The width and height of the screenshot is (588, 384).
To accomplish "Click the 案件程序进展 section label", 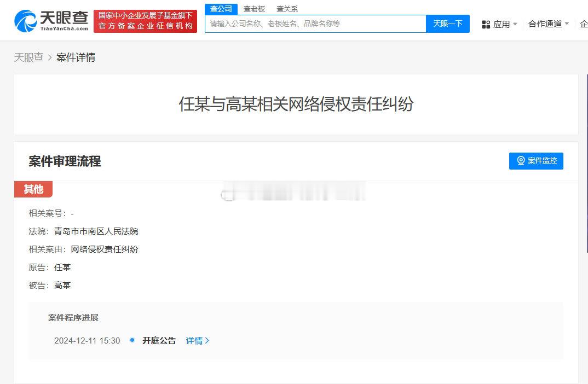I will [73, 318].
